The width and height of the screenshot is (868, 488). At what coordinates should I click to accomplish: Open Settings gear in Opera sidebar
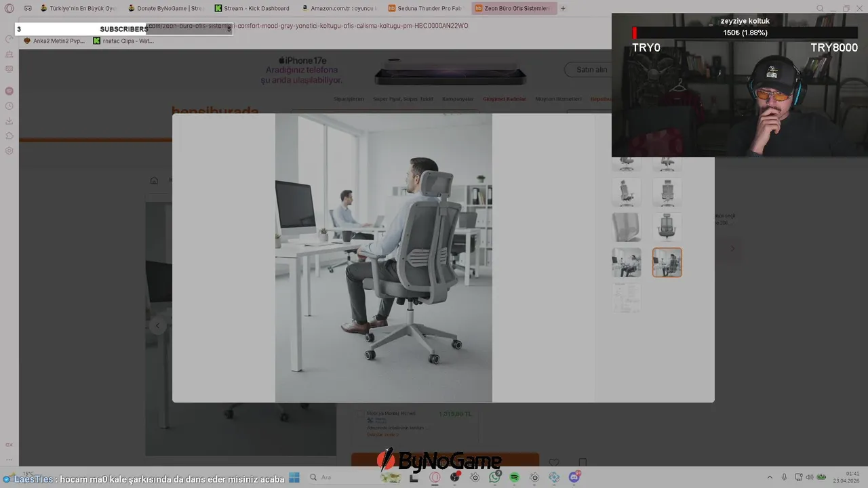tap(9, 150)
